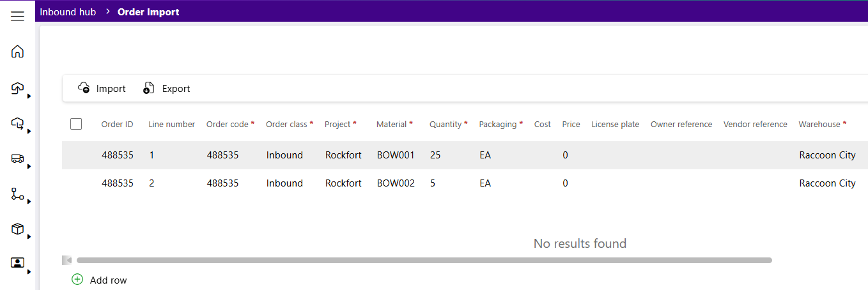The image size is (868, 290).
Task: Open the cloud upload sidebar icon
Action: [17, 88]
